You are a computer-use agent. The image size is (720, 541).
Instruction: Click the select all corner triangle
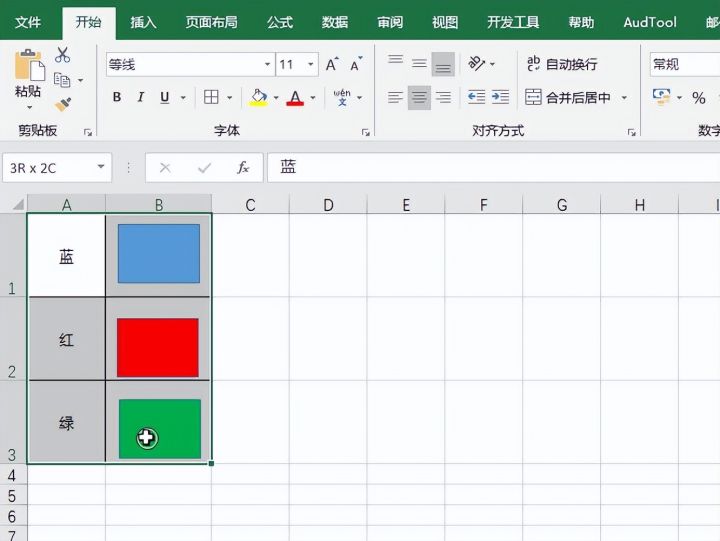(17, 204)
